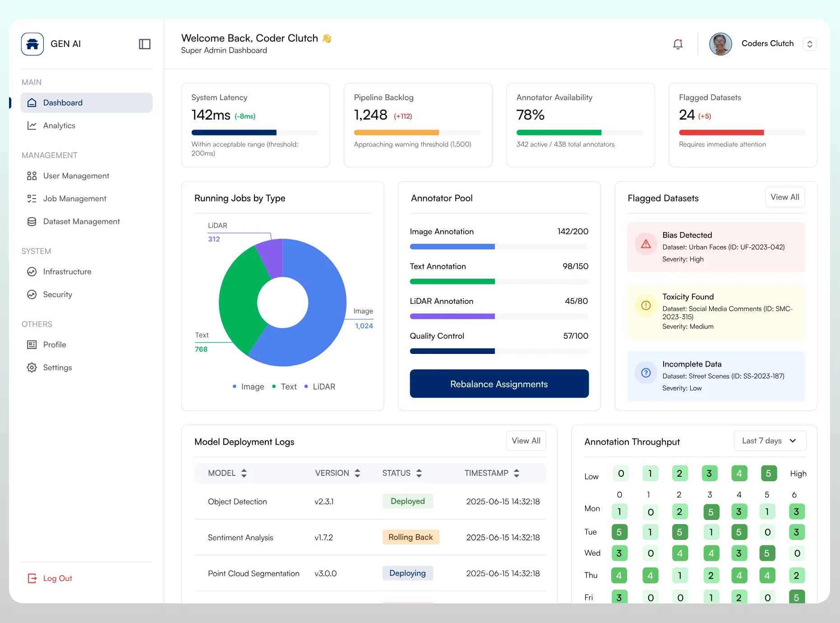The height and width of the screenshot is (623, 840).
Task: Select the Point Cloud Segmentation row
Action: tap(370, 573)
